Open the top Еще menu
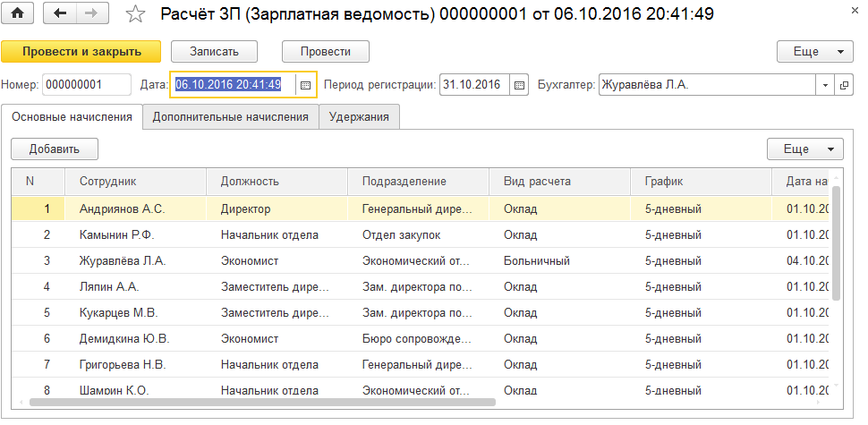This screenshot has width=868, height=425. click(x=815, y=52)
